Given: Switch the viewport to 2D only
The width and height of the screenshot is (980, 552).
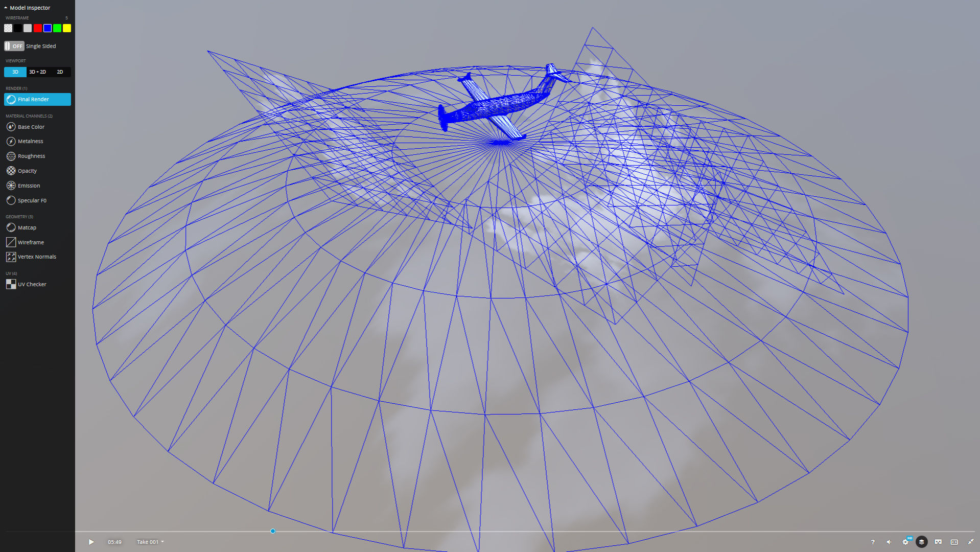Looking at the screenshot, I should [x=60, y=72].
